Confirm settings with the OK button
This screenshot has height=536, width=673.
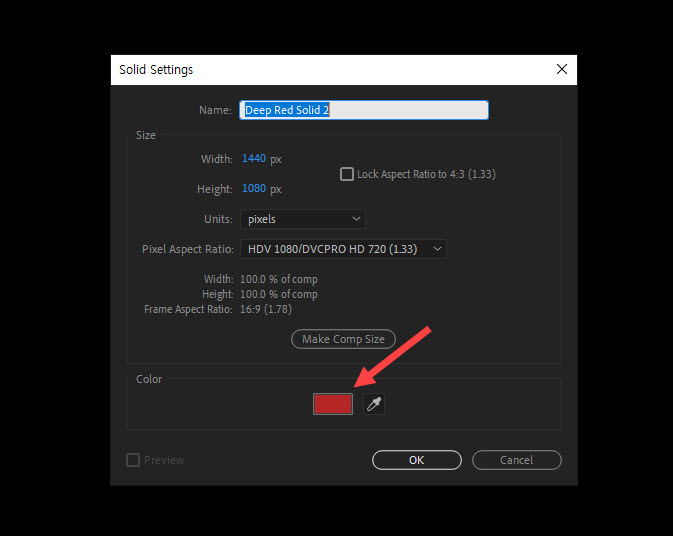416,460
